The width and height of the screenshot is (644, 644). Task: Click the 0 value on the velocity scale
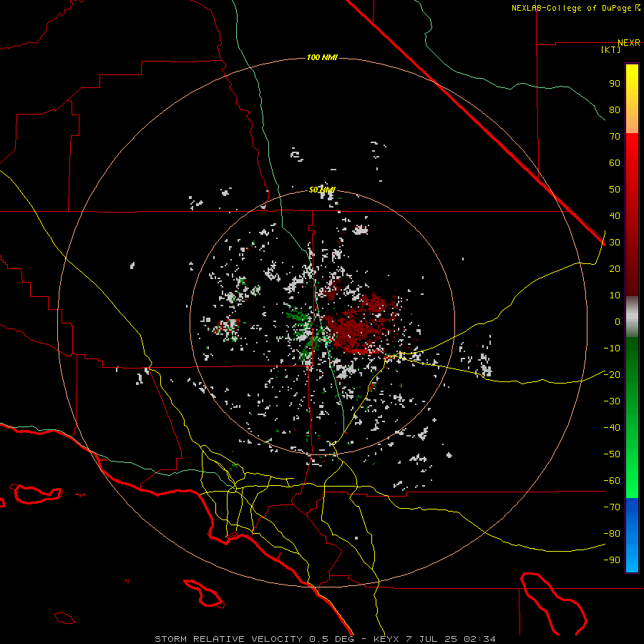point(618,322)
